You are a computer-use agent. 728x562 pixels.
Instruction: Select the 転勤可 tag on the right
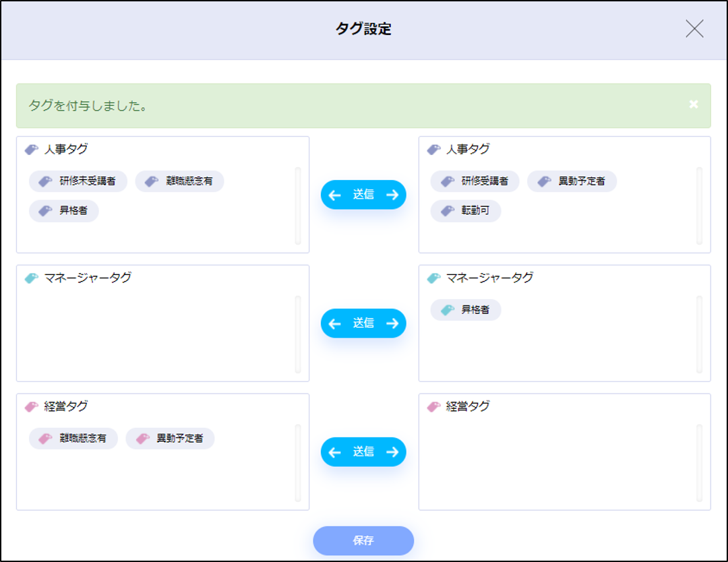coord(466,211)
